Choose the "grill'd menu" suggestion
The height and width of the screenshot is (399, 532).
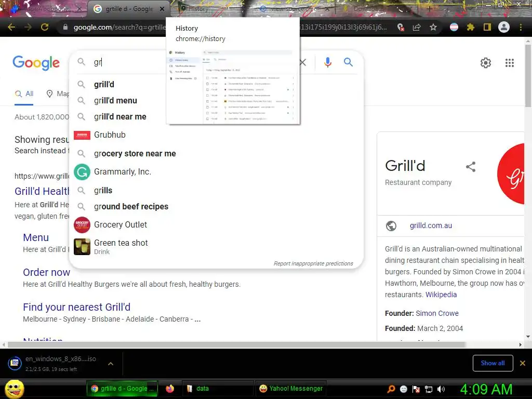[216, 100]
